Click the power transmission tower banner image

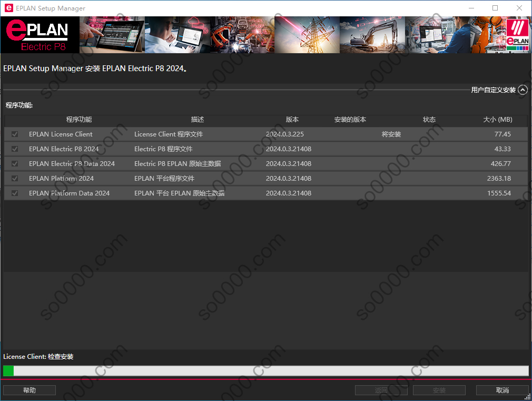click(307, 35)
